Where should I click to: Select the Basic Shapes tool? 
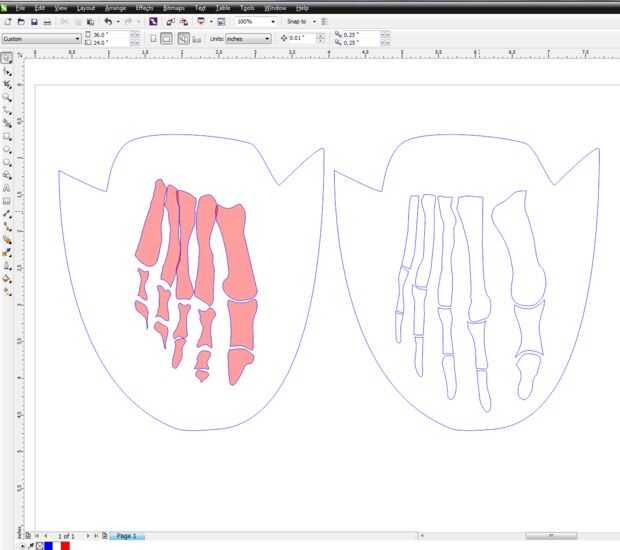(7, 175)
